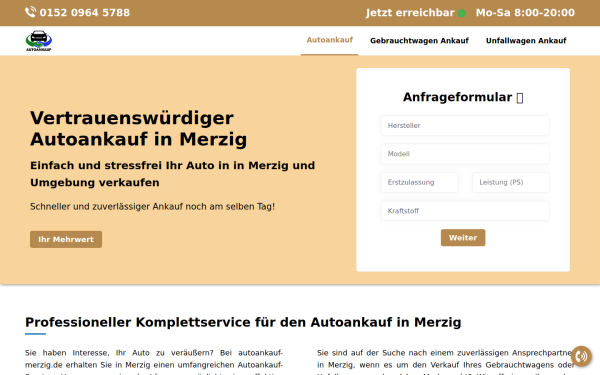Call the number 0152 0964 5788
The image size is (600, 375).
click(85, 13)
